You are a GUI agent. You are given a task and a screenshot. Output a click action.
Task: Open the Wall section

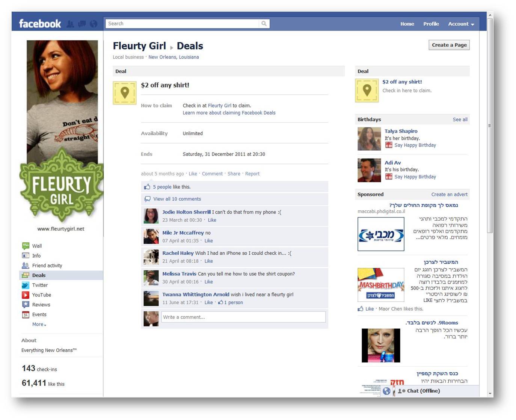click(x=37, y=246)
